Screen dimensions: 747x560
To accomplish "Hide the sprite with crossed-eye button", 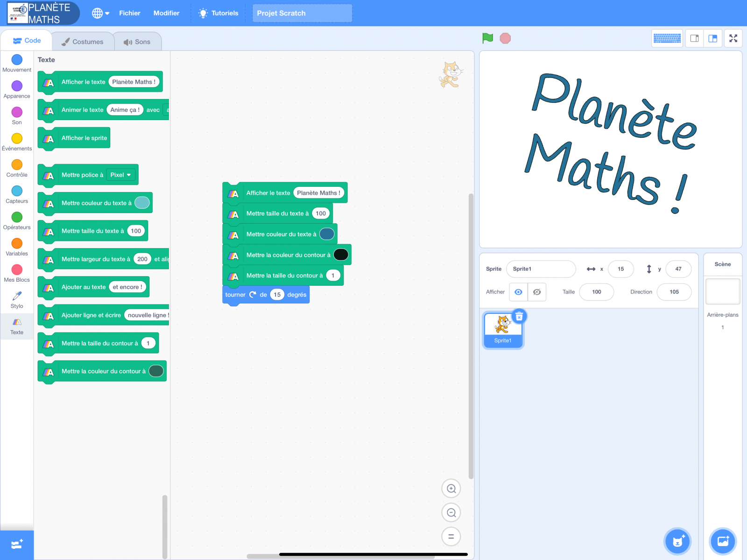I will coord(537,292).
